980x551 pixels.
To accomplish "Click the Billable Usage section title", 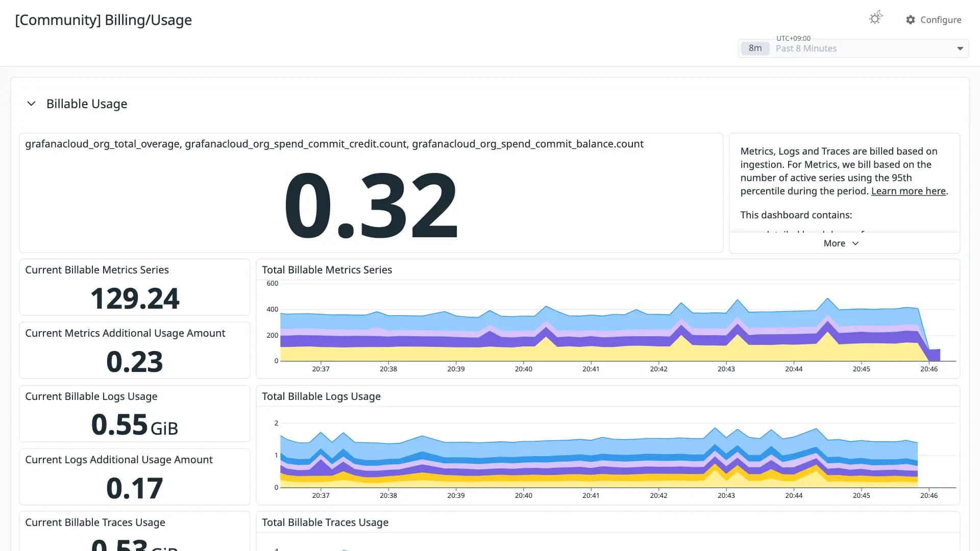I will click(x=87, y=104).
